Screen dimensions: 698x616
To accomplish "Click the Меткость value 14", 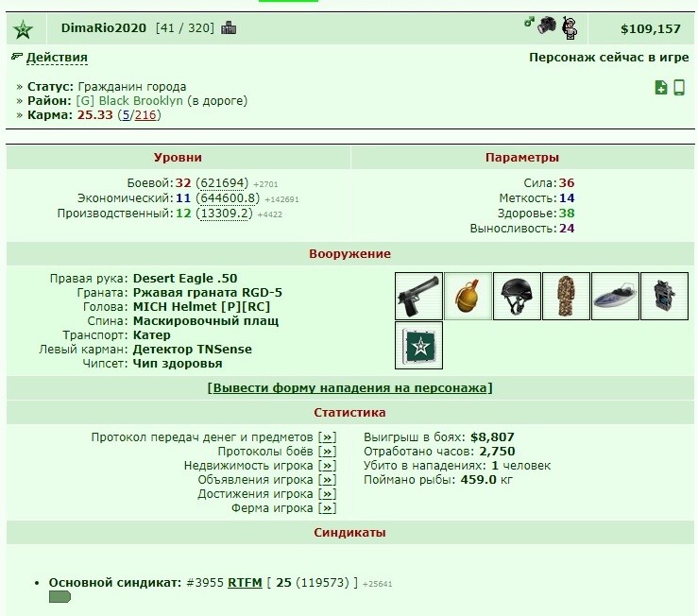I will (566, 198).
